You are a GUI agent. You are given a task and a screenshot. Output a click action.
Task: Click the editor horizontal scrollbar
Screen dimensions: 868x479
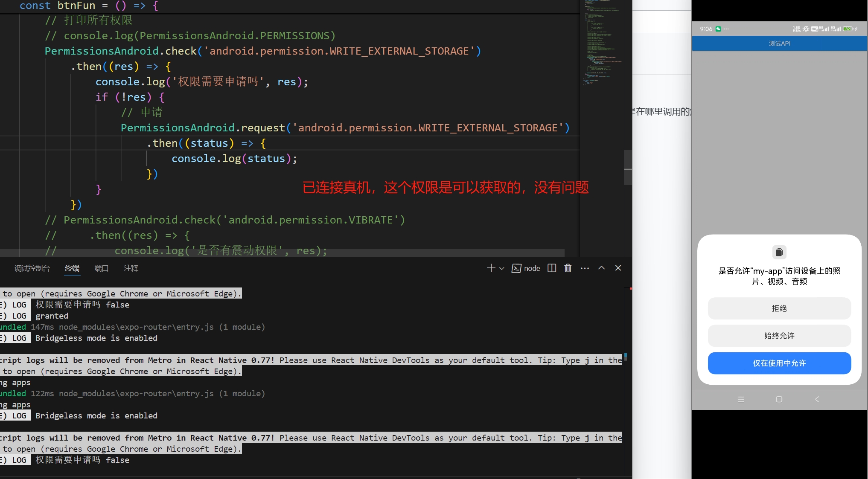pyautogui.click(x=282, y=253)
